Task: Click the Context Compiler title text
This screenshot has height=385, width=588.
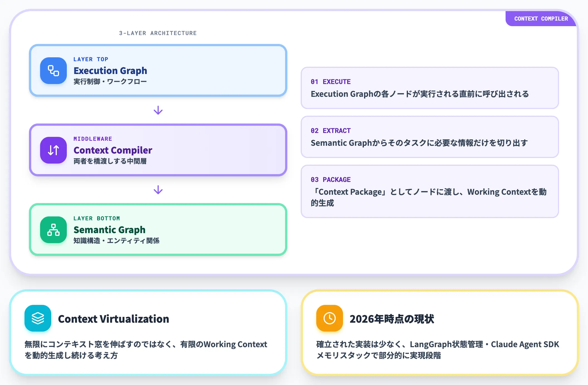Action: click(113, 150)
